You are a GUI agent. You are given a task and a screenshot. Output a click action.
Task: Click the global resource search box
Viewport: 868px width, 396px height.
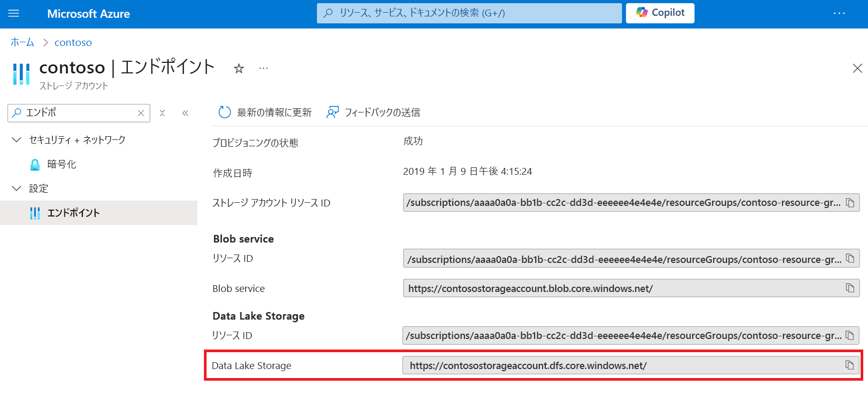click(469, 13)
